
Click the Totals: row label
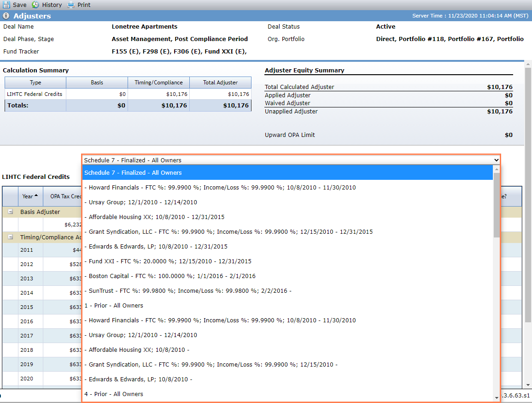pyautogui.click(x=18, y=105)
